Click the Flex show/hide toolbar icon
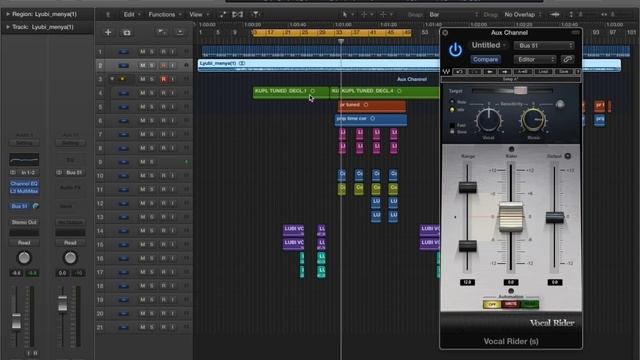 point(238,14)
